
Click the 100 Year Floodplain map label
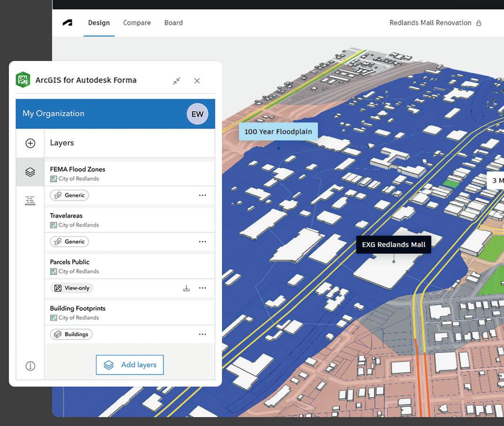[278, 131]
